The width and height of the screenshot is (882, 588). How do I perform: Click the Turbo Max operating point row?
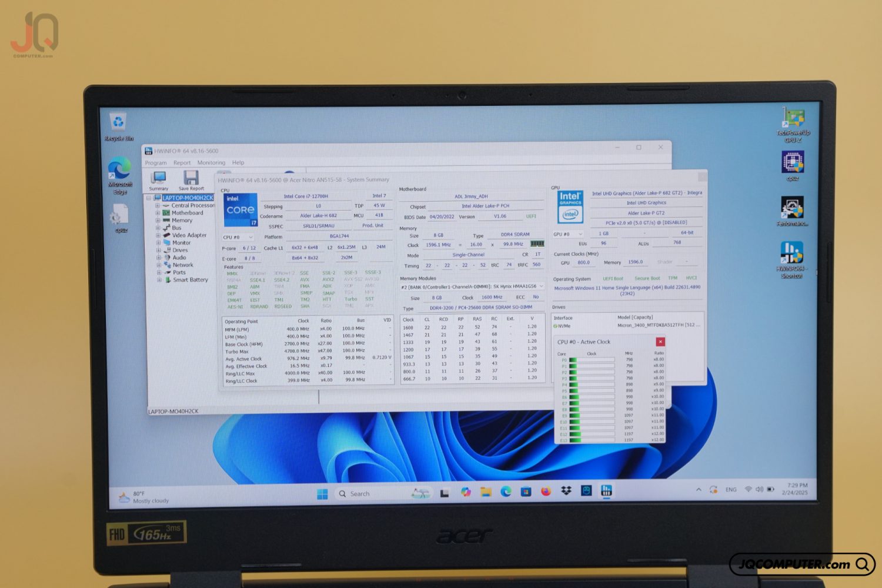[x=307, y=352]
